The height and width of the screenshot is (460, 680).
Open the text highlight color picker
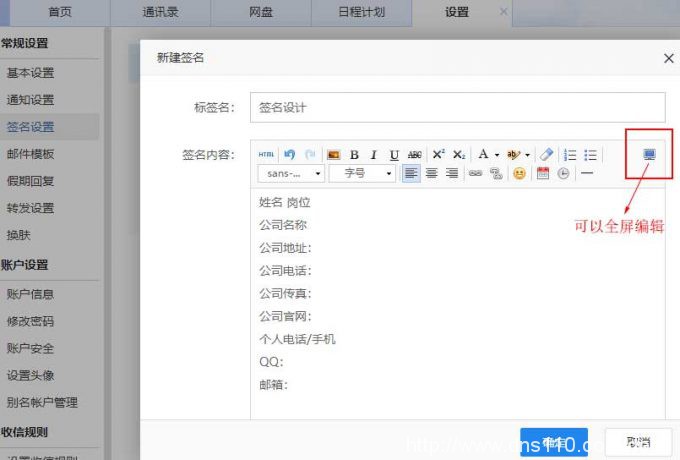coord(514,155)
